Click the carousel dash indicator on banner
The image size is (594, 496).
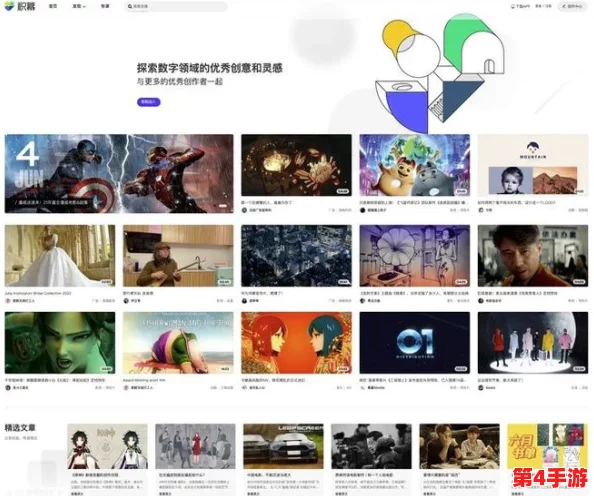click(x=223, y=206)
